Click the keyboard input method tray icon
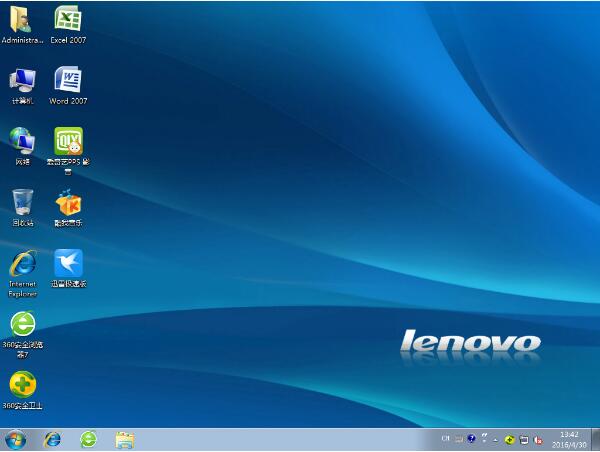 tap(459, 439)
